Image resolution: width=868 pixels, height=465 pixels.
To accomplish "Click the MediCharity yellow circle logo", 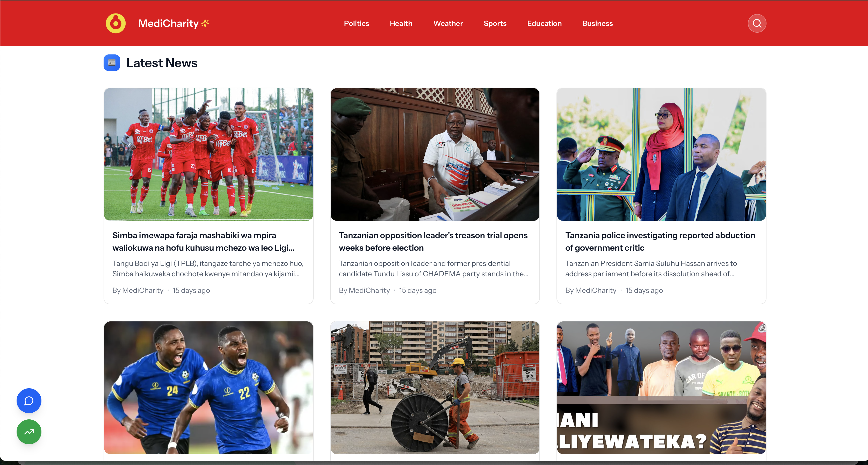I will 115,23.
